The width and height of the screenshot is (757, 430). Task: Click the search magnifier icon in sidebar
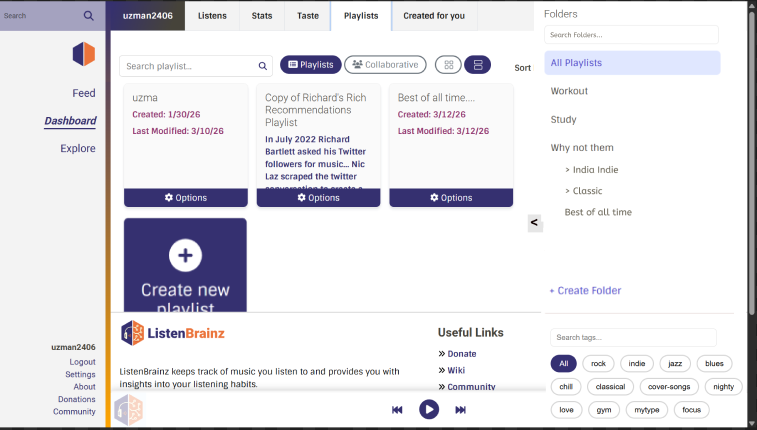(x=89, y=16)
